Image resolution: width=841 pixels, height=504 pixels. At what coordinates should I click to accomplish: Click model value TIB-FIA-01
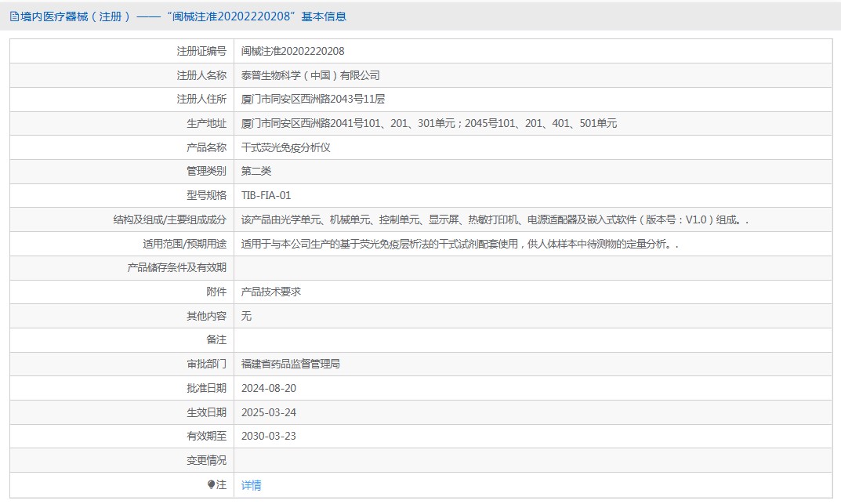(266, 196)
